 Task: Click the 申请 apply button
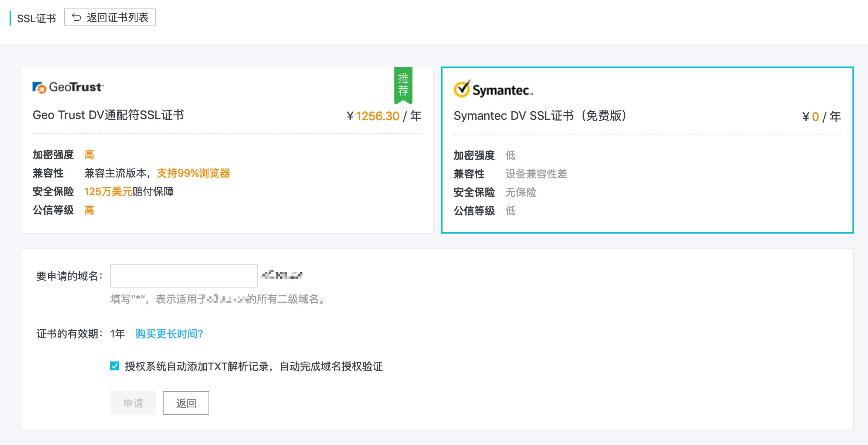[133, 403]
